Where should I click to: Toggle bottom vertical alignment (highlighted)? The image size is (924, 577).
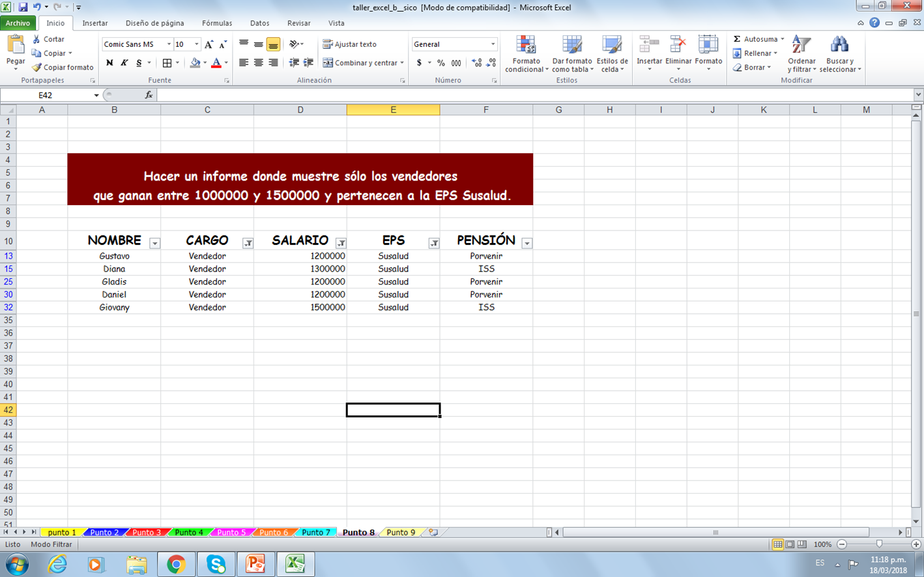[273, 44]
